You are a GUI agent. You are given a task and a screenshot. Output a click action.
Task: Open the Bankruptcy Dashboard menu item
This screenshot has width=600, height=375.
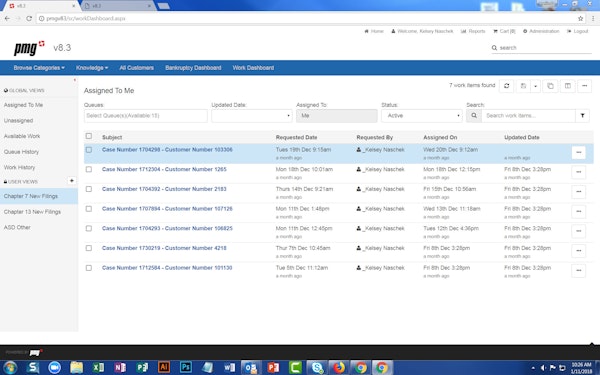pyautogui.click(x=193, y=68)
